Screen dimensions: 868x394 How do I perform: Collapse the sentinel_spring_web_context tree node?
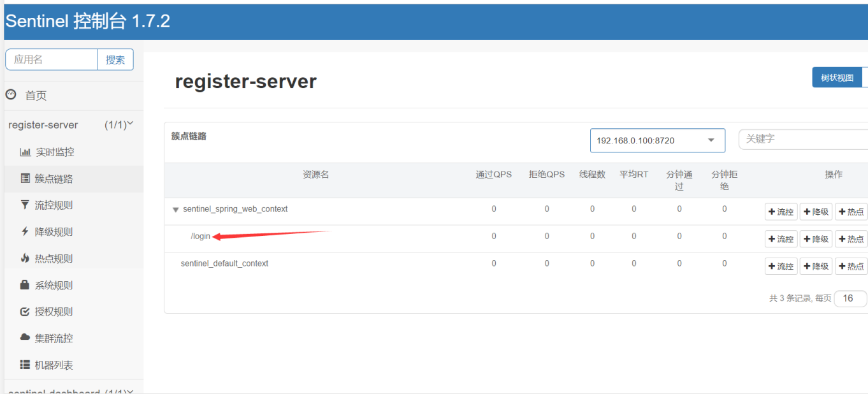176,210
